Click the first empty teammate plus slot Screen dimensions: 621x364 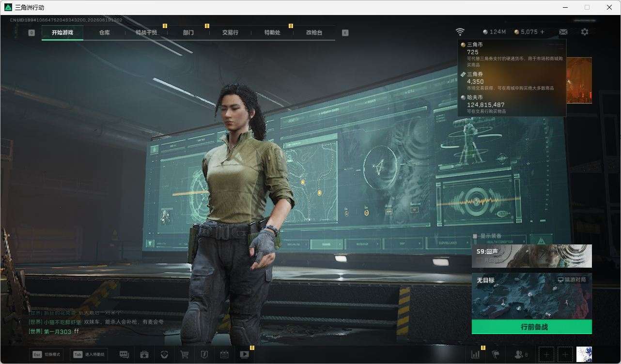coord(546,354)
